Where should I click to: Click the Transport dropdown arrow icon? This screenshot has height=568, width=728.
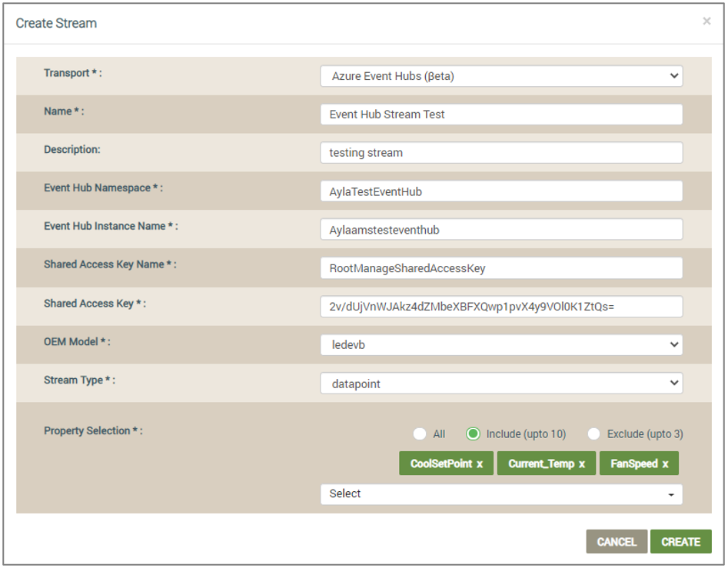pyautogui.click(x=674, y=75)
